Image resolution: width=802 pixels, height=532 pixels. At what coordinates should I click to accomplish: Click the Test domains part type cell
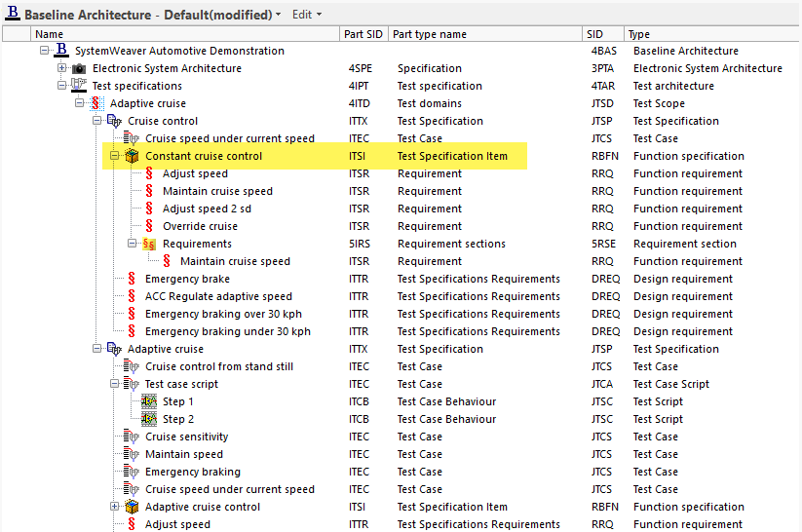[429, 103]
